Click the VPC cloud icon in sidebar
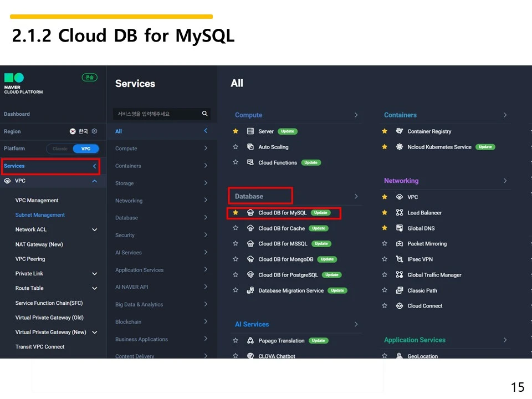Image resolution: width=532 pixels, height=399 pixels. pyautogui.click(x=7, y=181)
